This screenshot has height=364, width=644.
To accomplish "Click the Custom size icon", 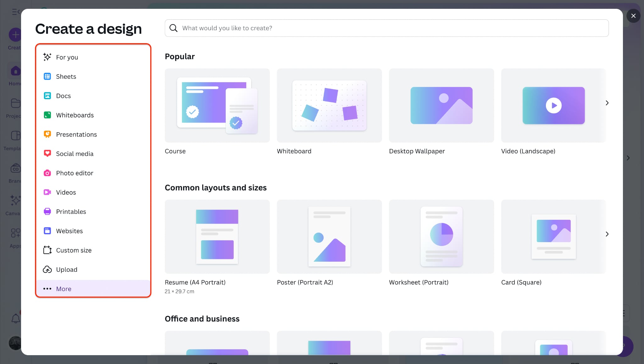I will click(x=47, y=250).
